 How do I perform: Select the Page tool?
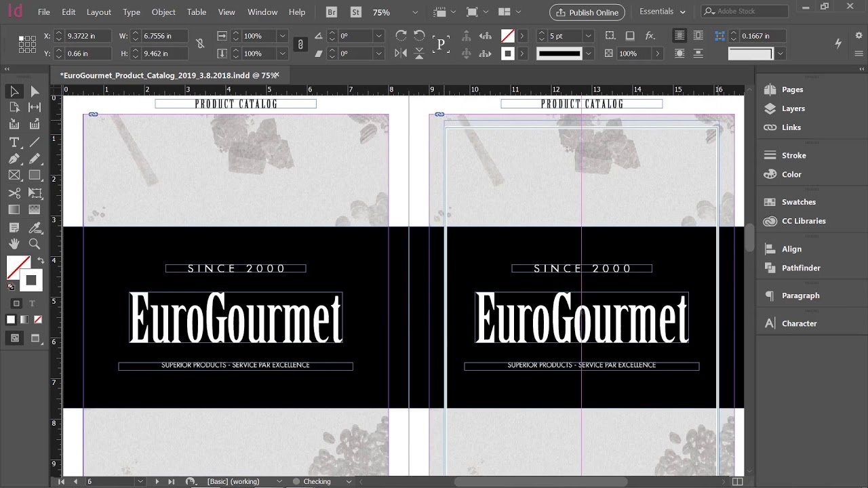tap(14, 108)
